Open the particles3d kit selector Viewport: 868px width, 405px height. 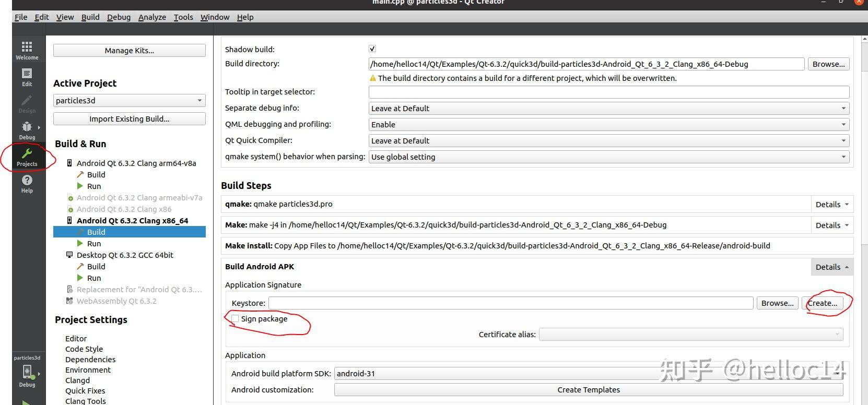[27, 374]
